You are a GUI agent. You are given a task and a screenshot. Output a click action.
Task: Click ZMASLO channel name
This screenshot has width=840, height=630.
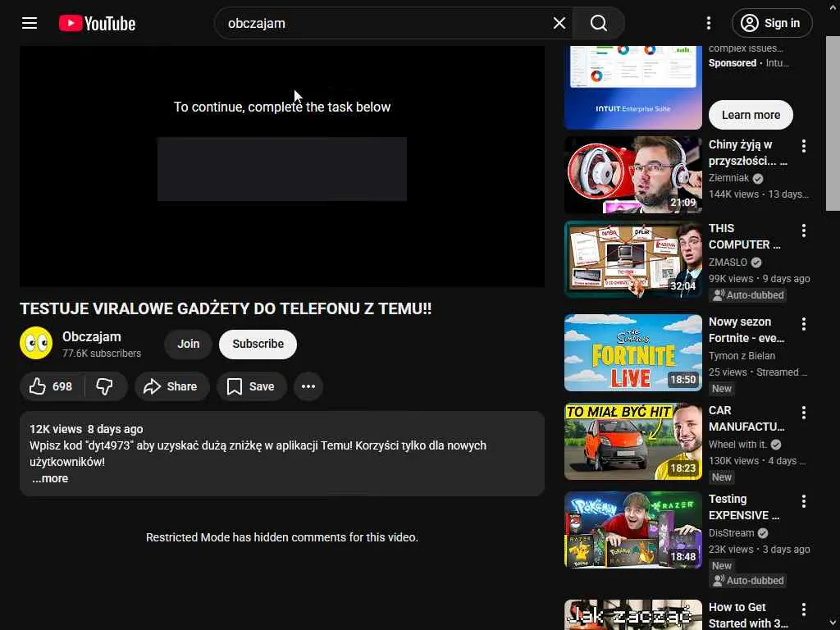coord(728,262)
